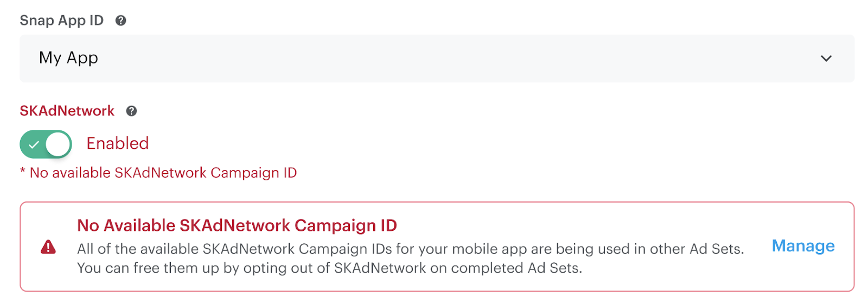This screenshot has height=303, width=868.
Task: Click the help icon beside Snap App ID
Action: coord(121,21)
